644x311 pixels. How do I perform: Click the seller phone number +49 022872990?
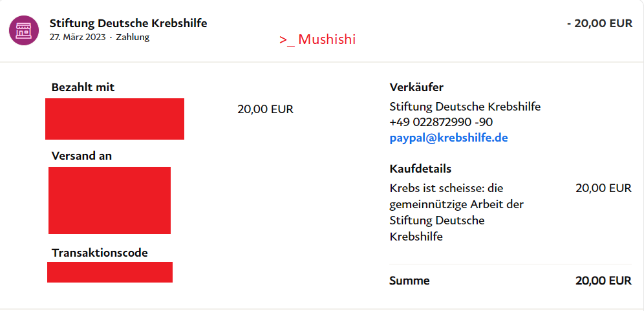click(442, 122)
